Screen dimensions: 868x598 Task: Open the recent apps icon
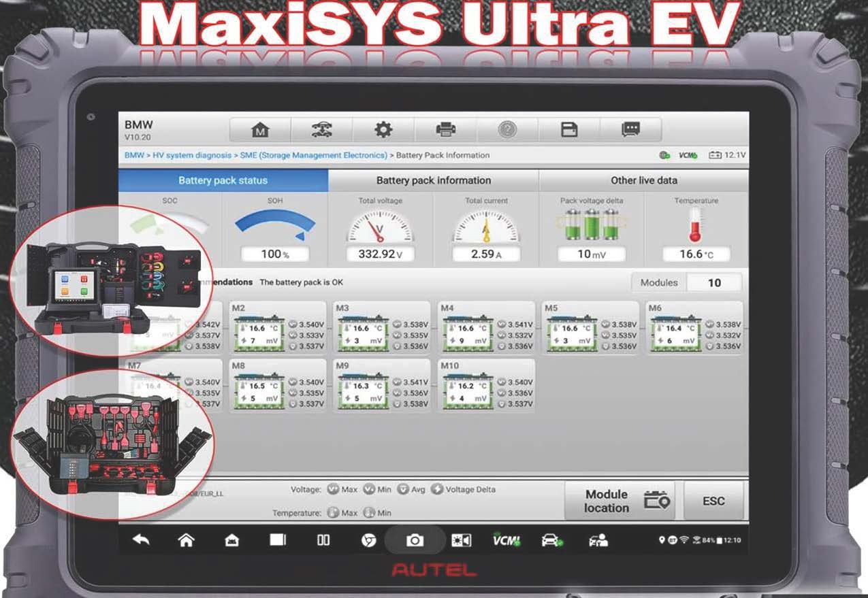(x=278, y=540)
